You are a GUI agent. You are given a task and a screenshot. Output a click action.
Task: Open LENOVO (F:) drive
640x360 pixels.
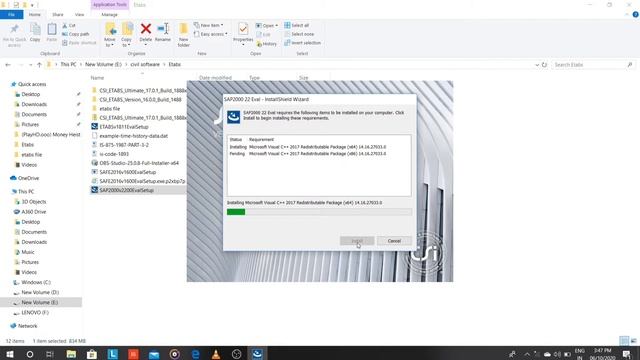click(x=35, y=313)
